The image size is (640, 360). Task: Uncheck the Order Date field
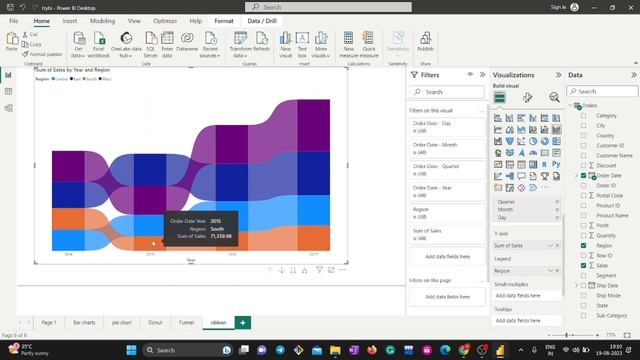click(x=584, y=176)
